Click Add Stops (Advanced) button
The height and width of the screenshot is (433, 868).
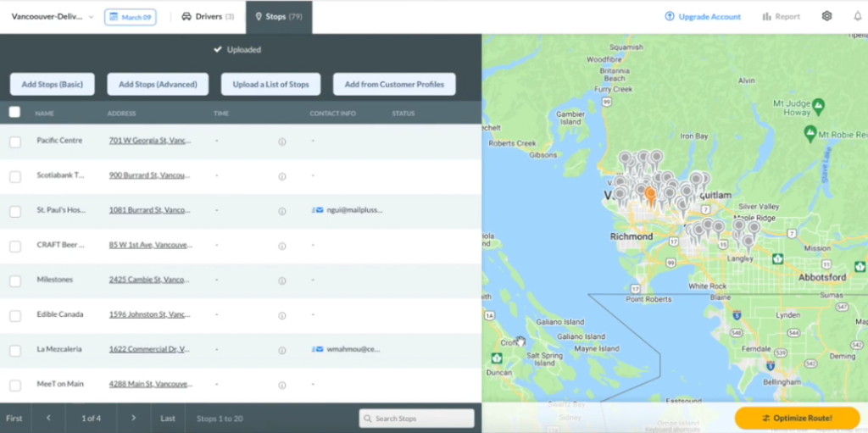point(158,84)
